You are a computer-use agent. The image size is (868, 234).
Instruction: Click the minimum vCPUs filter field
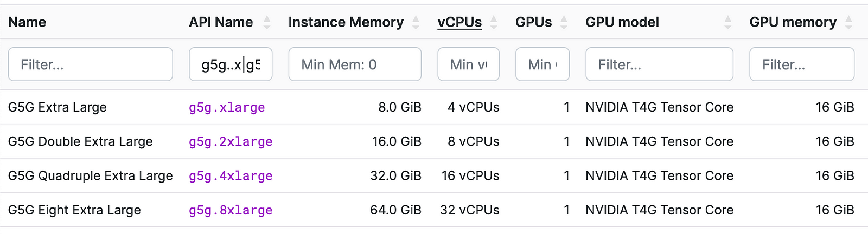(468, 64)
